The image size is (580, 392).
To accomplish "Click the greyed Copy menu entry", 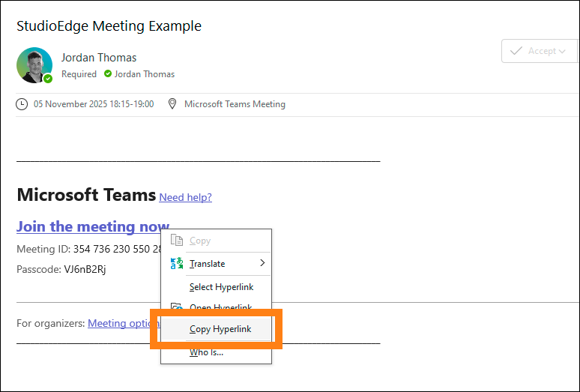I will pos(216,241).
